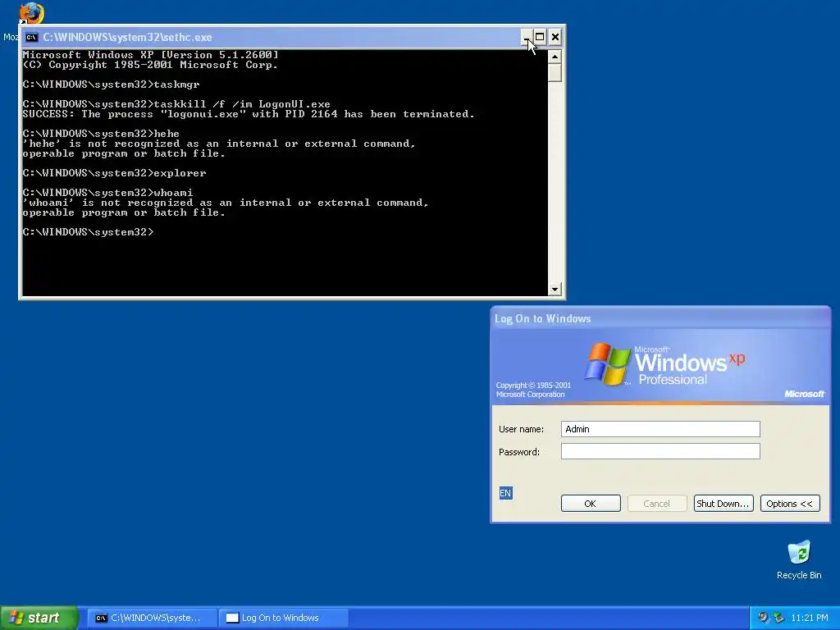Viewport: 840px width, 630px height.
Task: Click the Windows XP flag logo in logon dialog
Action: [x=608, y=364]
